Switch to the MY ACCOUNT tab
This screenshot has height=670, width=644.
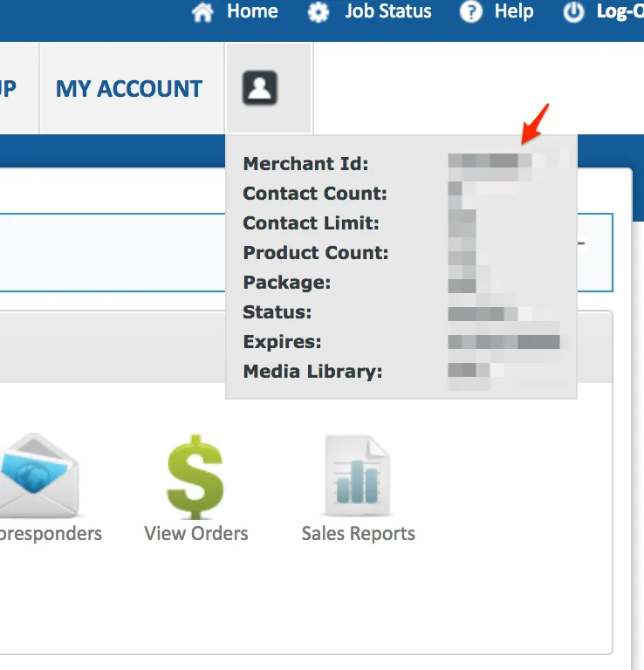click(x=129, y=88)
